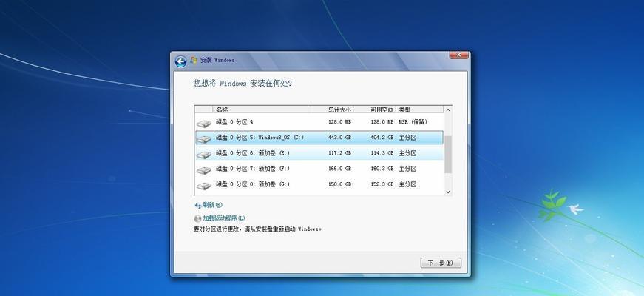Click the 下一步(N) next button
Screen dimensions: 644x296
[x=441, y=263]
